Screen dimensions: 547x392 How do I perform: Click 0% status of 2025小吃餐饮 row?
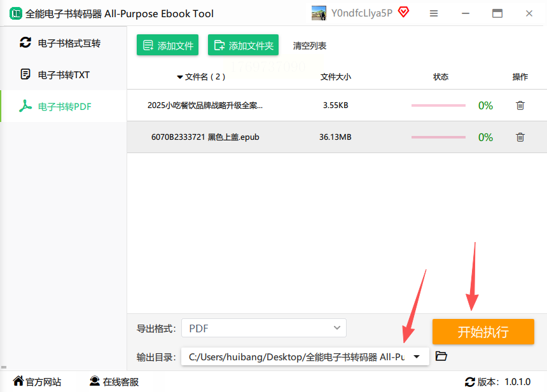coord(485,105)
